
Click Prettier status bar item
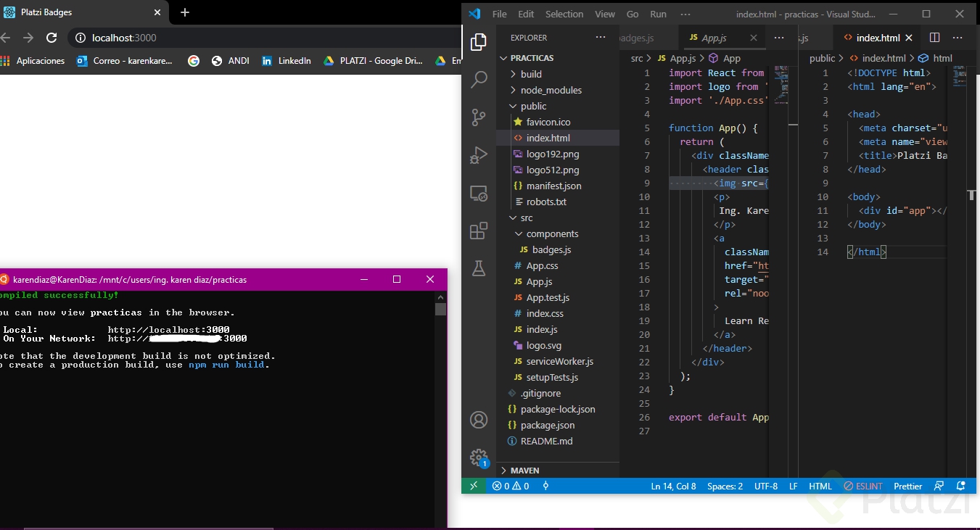tap(907, 486)
